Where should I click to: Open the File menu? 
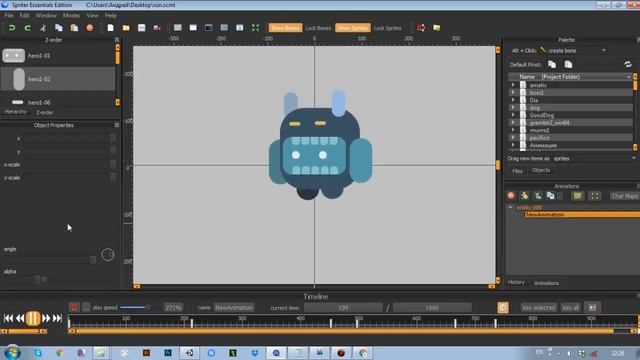pyautogui.click(x=9, y=16)
